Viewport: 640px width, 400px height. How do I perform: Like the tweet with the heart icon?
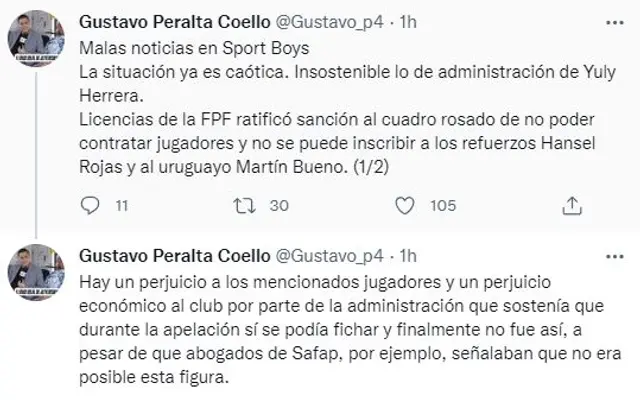(405, 205)
